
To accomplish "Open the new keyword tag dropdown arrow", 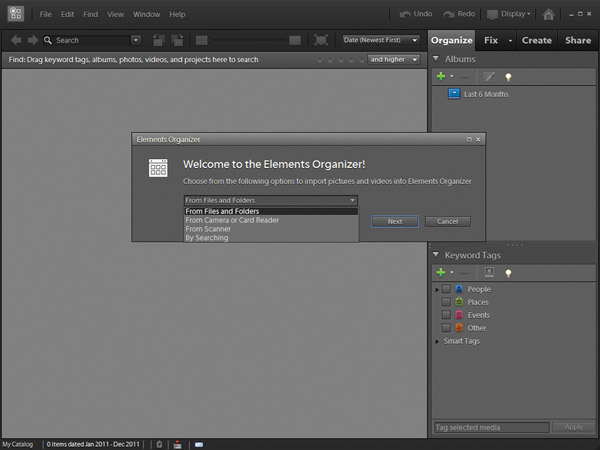I will pos(452,272).
